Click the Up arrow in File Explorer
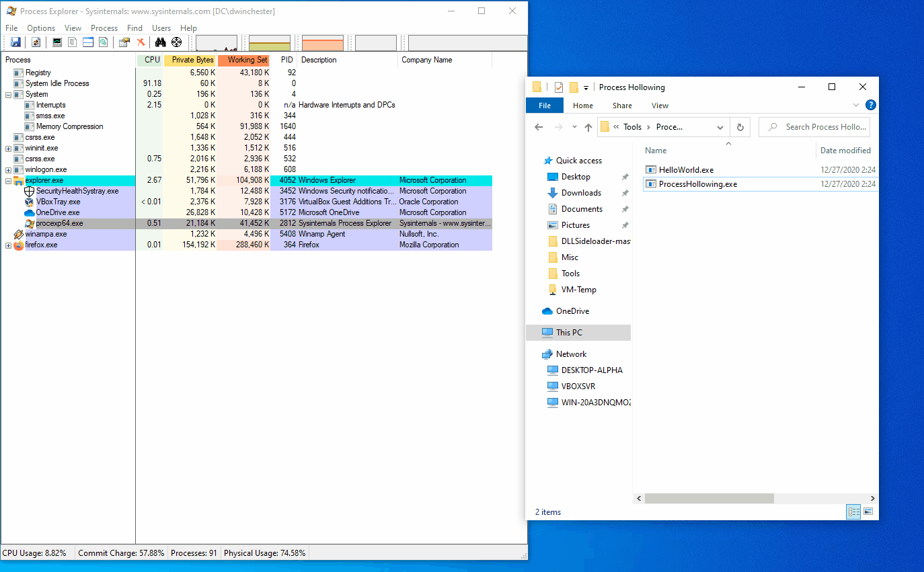This screenshot has width=924, height=572. pos(588,127)
